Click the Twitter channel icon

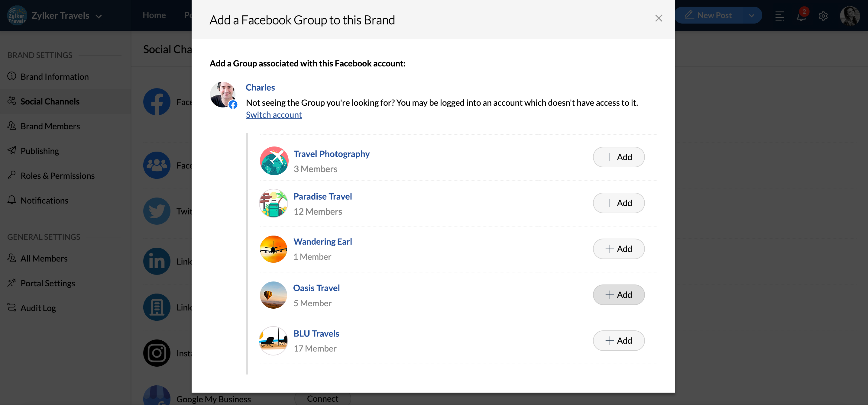pyautogui.click(x=157, y=211)
